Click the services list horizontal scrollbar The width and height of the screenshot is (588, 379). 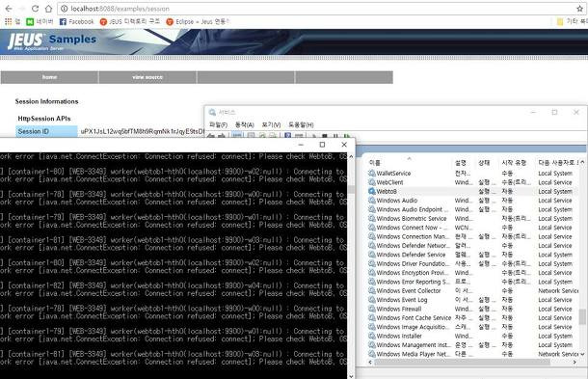tap(462, 362)
